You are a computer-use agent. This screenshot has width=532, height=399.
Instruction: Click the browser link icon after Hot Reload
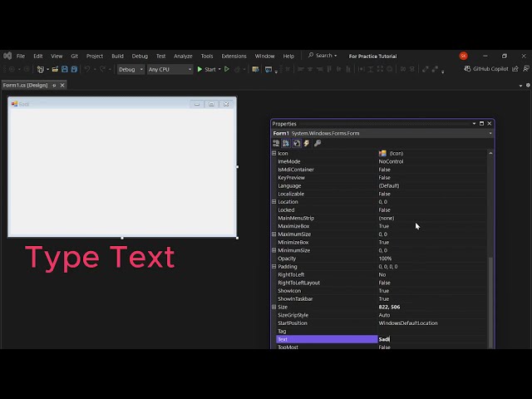click(255, 69)
